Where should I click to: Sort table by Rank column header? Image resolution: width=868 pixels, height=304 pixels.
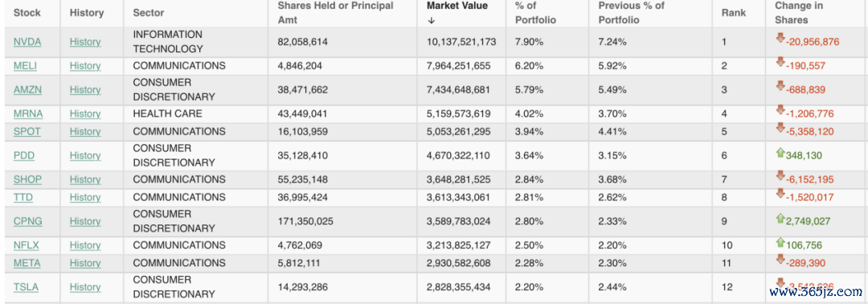pos(734,13)
